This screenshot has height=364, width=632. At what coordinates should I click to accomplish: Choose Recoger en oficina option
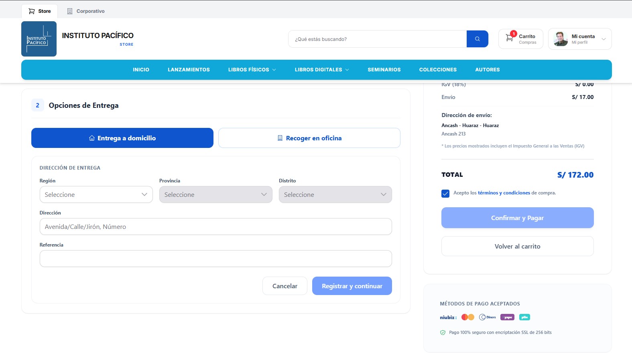pyautogui.click(x=309, y=138)
